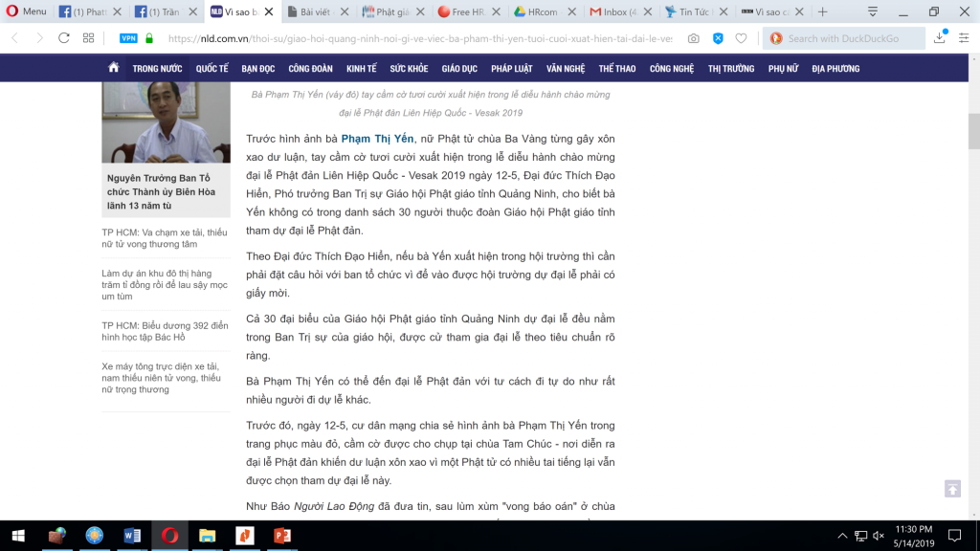
Task: Open Speed Dial start page grid icon
Action: tap(88, 38)
